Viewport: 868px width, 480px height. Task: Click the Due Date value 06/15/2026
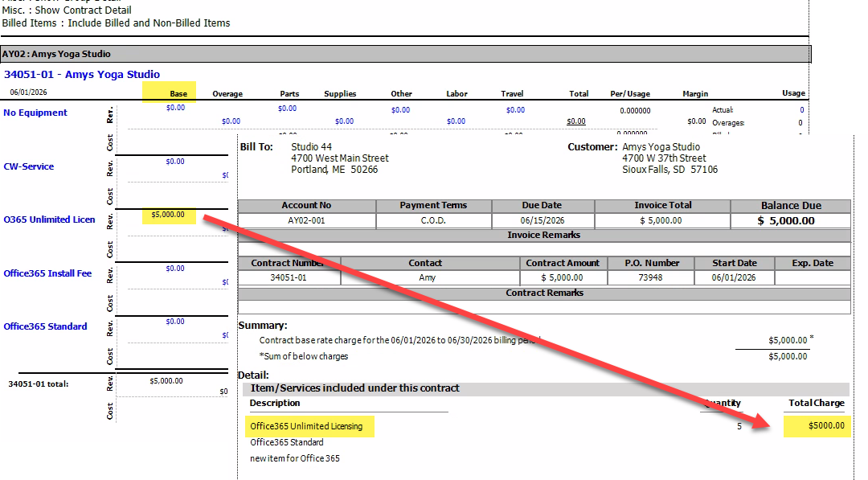pyautogui.click(x=542, y=220)
